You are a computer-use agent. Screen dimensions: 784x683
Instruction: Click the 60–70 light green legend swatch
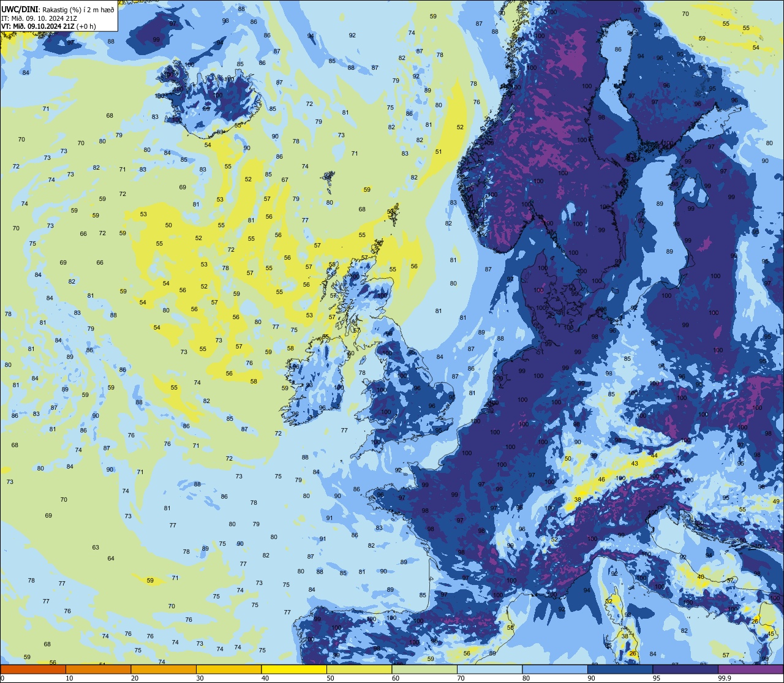(x=424, y=669)
